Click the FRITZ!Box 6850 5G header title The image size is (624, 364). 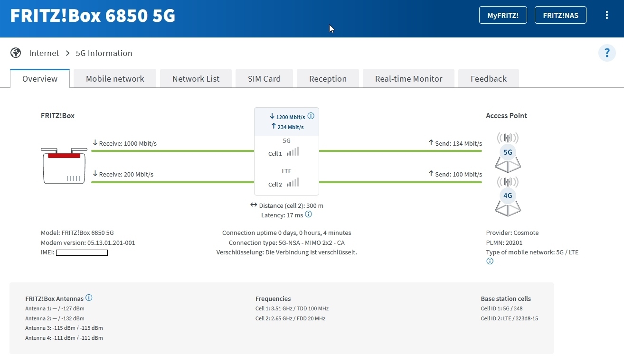tap(93, 16)
